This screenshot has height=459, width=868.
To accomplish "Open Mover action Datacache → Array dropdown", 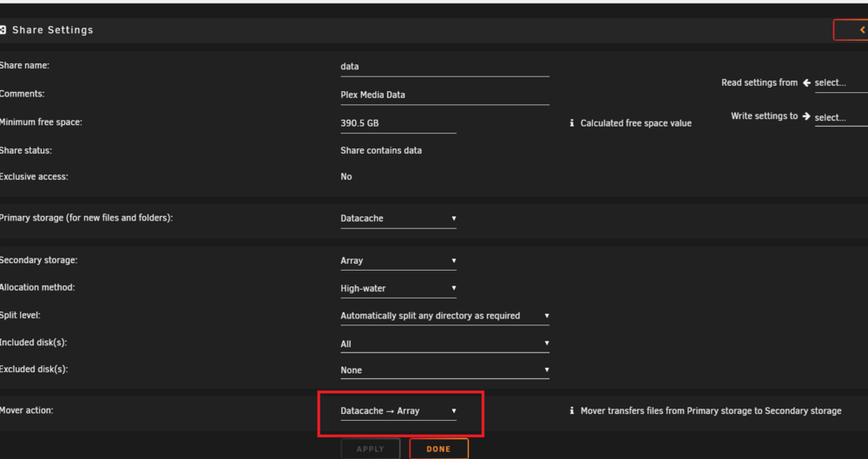I will tap(398, 411).
